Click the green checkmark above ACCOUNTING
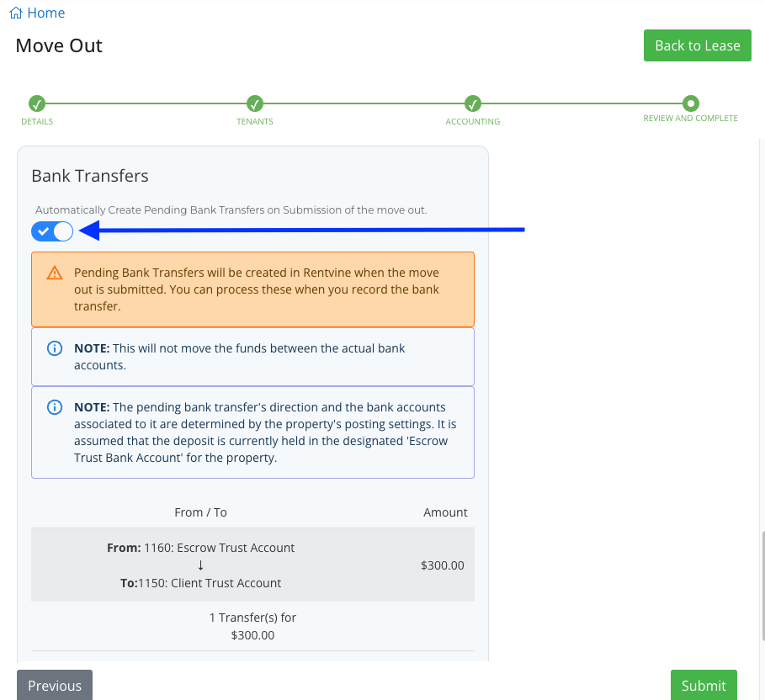Image resolution: width=765 pixels, height=700 pixels. click(x=473, y=103)
